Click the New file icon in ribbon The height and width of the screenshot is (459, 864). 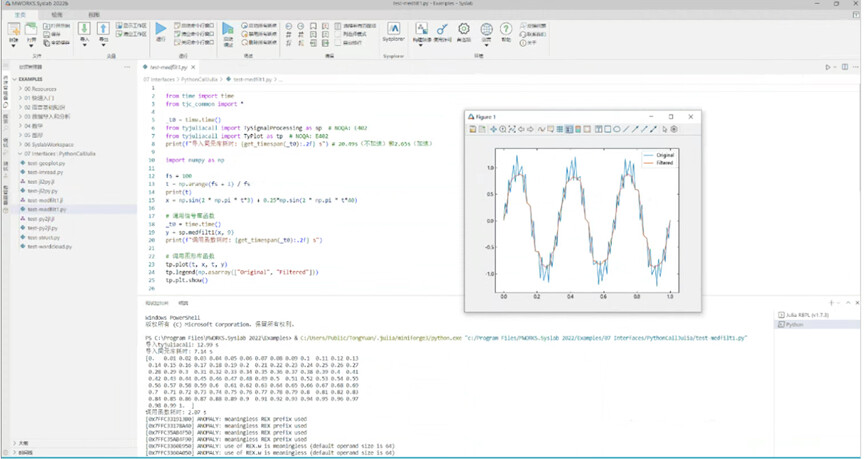[x=14, y=29]
